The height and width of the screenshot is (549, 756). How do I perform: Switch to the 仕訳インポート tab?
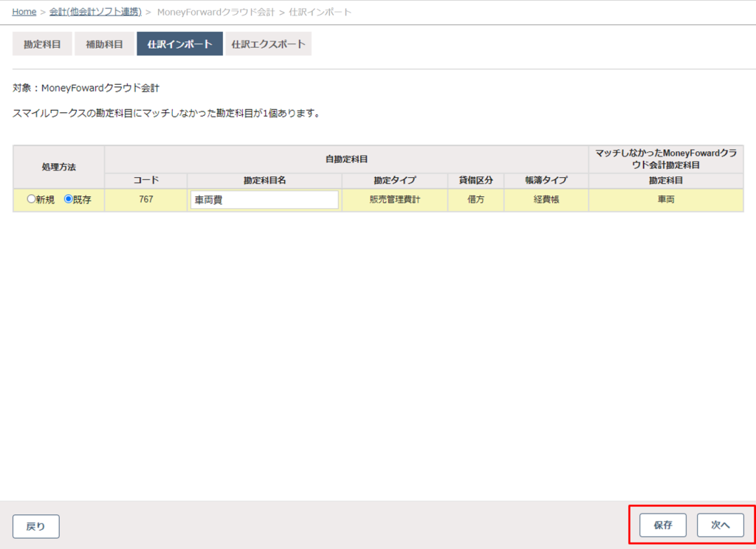click(180, 44)
